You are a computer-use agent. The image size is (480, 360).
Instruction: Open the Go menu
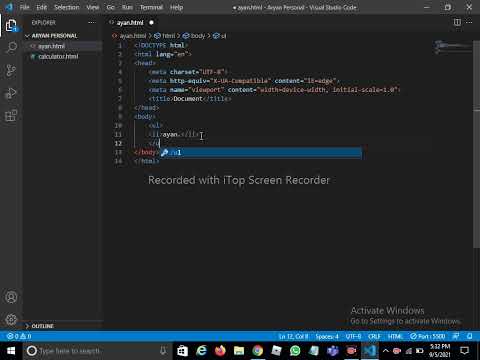pyautogui.click(x=110, y=7)
